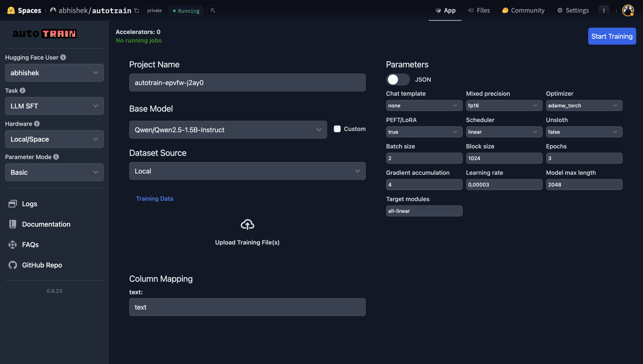The height and width of the screenshot is (364, 643).
Task: Expand the Dataset Source dropdown set to Local
Action: [x=247, y=171]
